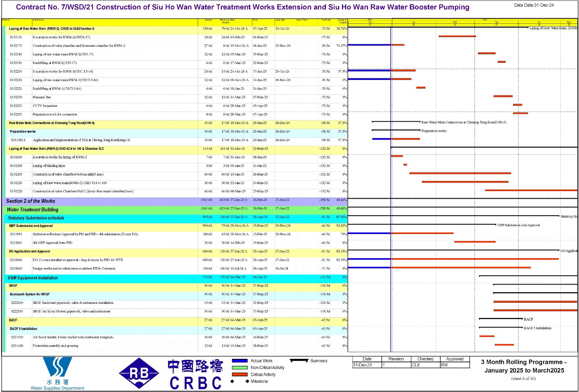
Task: Click the 3 Month Rolling Programme title
Action: (x=524, y=366)
